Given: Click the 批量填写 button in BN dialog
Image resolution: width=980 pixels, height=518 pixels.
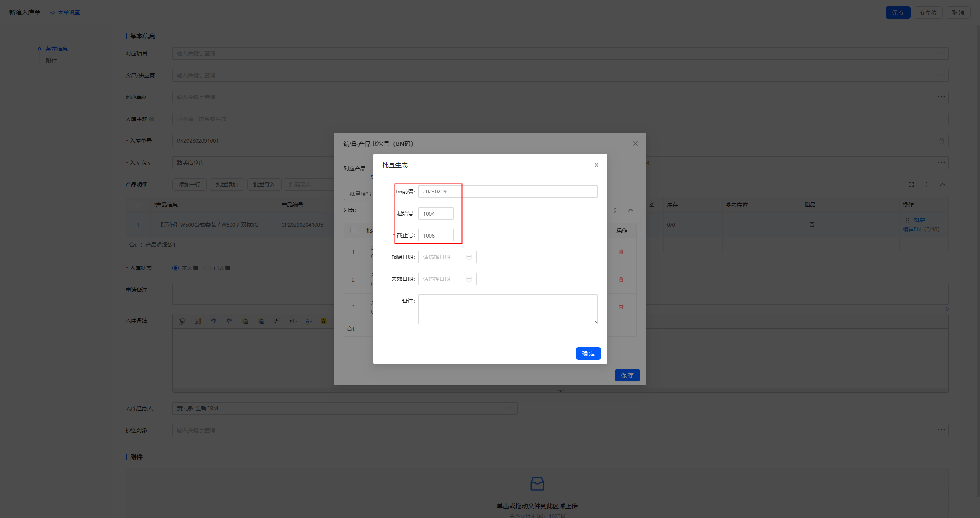Looking at the screenshot, I should (x=358, y=194).
